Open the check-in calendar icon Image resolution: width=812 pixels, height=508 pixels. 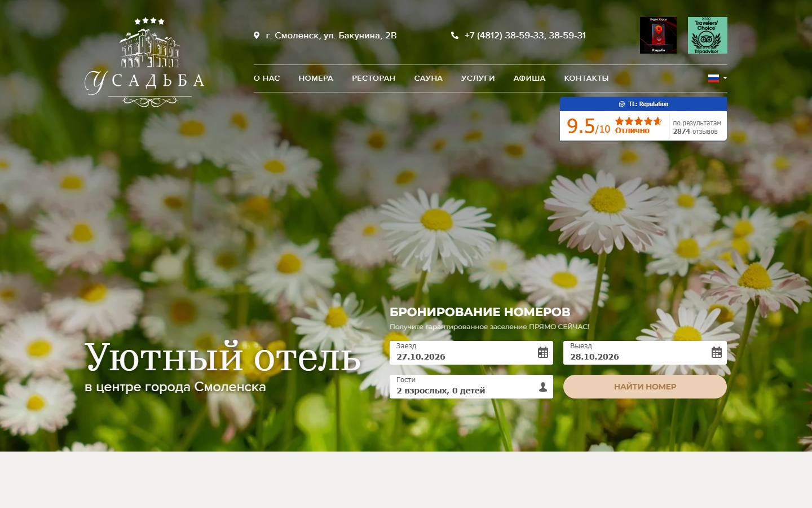click(542, 353)
